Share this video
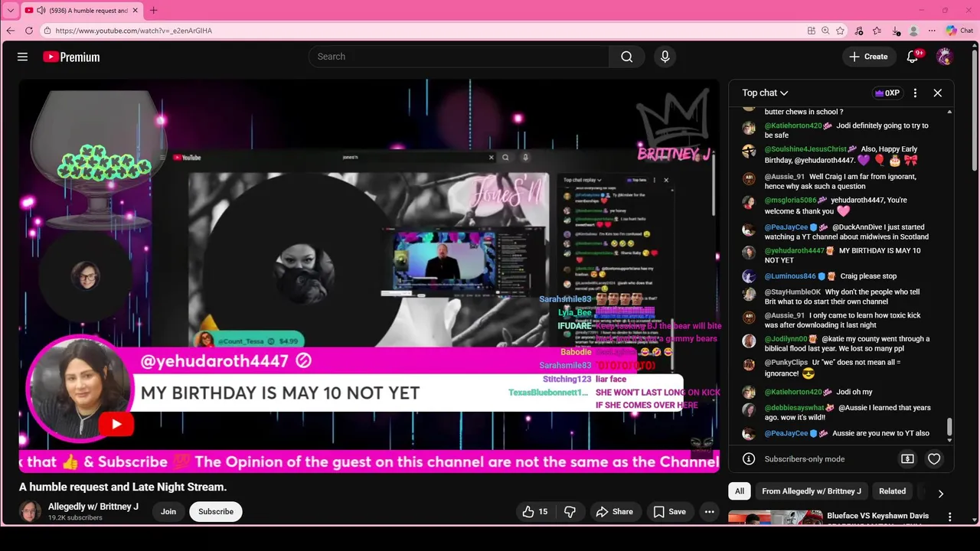The image size is (980, 551). (x=615, y=511)
